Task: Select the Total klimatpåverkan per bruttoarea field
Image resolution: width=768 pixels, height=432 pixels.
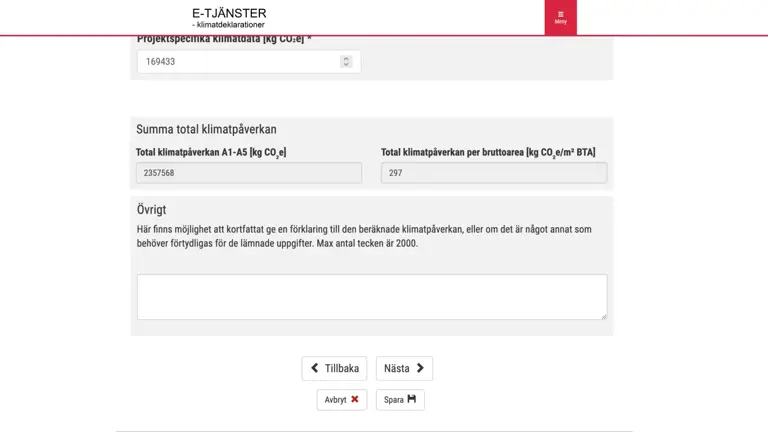Action: pos(493,173)
